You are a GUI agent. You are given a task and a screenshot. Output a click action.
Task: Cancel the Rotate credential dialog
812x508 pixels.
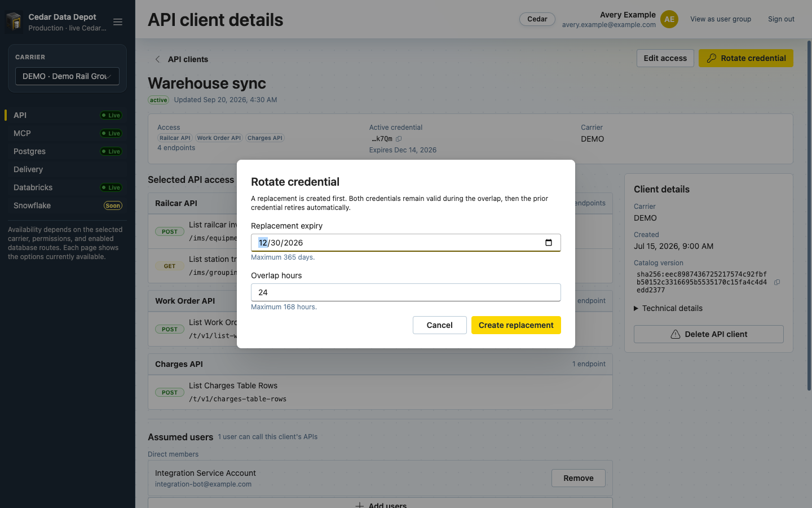pos(440,325)
